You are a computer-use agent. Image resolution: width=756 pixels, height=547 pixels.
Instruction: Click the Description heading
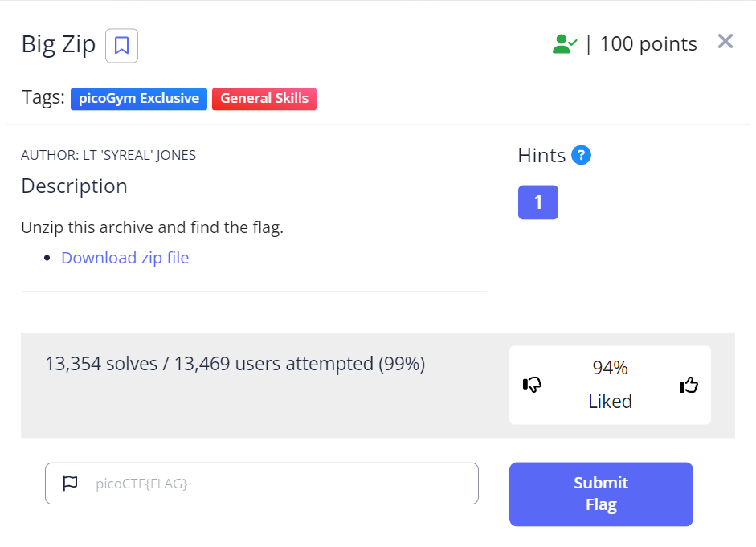tap(74, 186)
